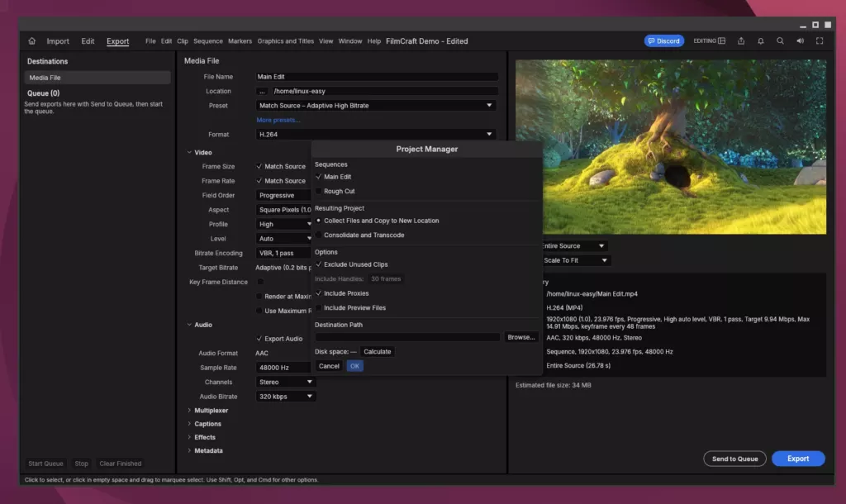Open notifications bell icon
The image size is (846, 504).
coord(760,41)
